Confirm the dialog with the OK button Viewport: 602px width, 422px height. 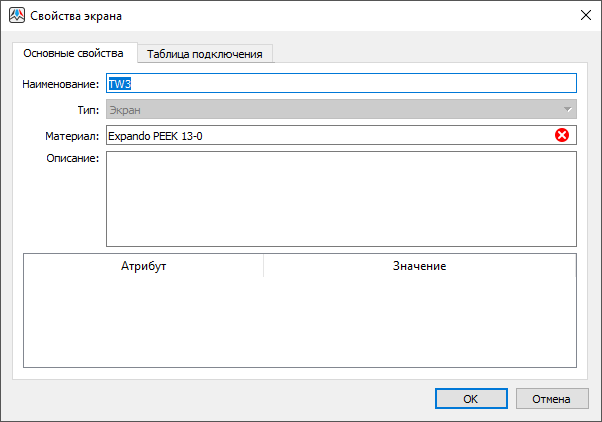coord(470,398)
